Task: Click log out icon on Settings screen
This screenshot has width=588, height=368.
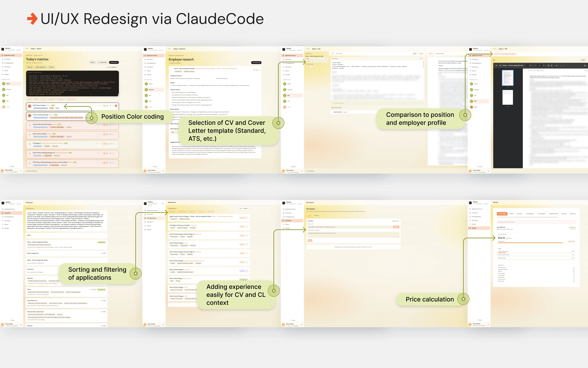Action: coord(488,325)
